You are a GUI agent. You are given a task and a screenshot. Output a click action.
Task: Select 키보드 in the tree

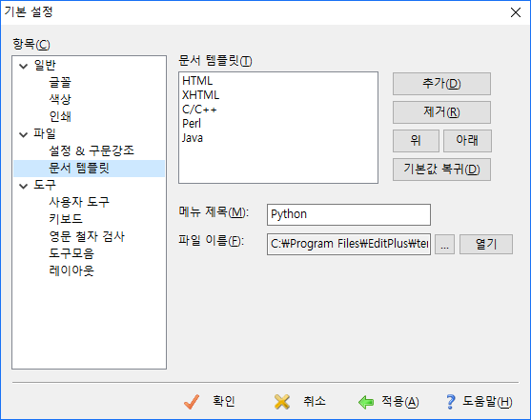[x=66, y=219]
